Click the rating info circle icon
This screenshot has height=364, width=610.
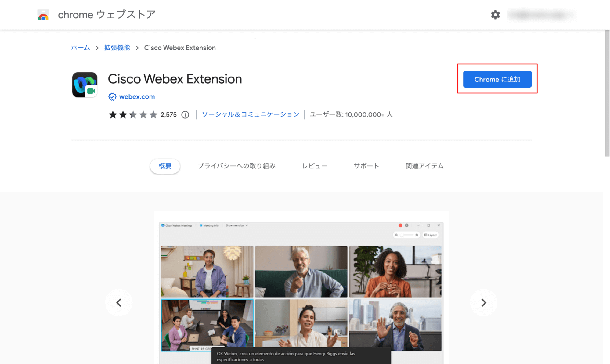(185, 115)
